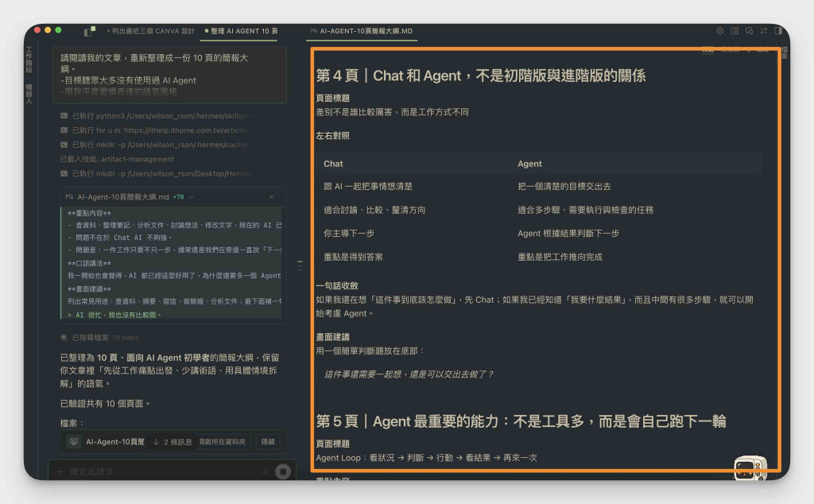Image resolution: width=814 pixels, height=504 pixels.
Task: Select the 整理 AI AGENT 10 頁 tab
Action: click(x=242, y=31)
